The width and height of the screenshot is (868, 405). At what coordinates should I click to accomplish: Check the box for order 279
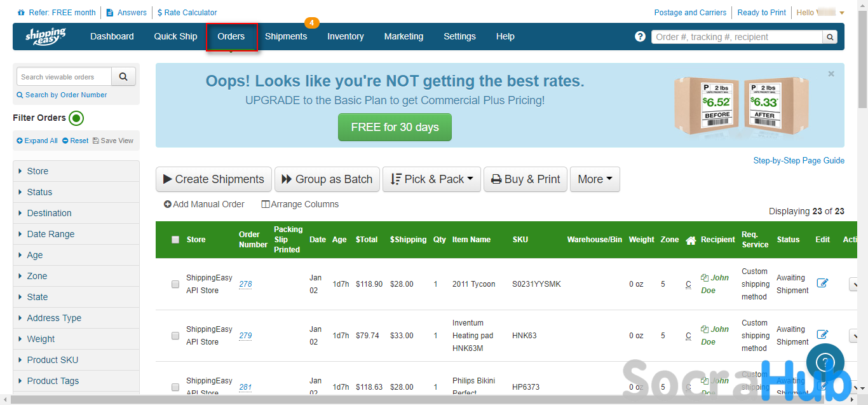click(175, 336)
